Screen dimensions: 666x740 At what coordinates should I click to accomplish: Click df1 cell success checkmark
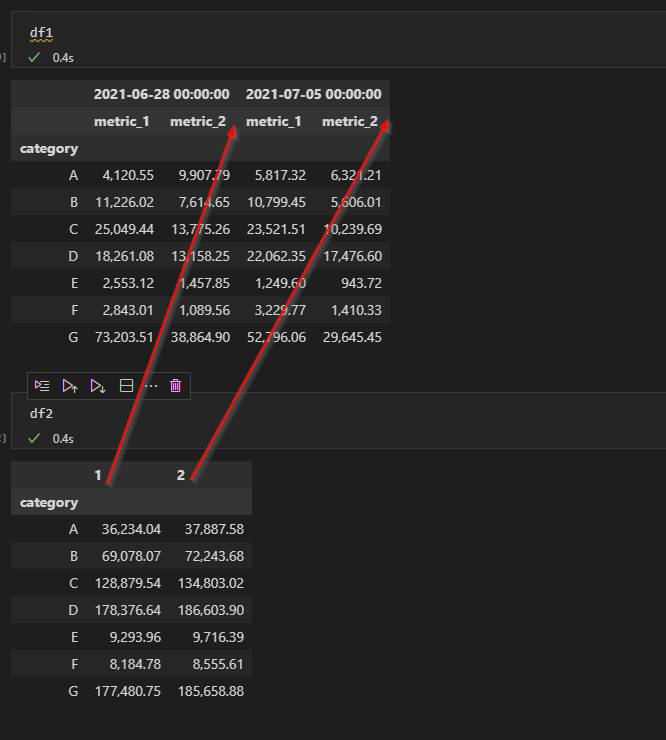34,58
